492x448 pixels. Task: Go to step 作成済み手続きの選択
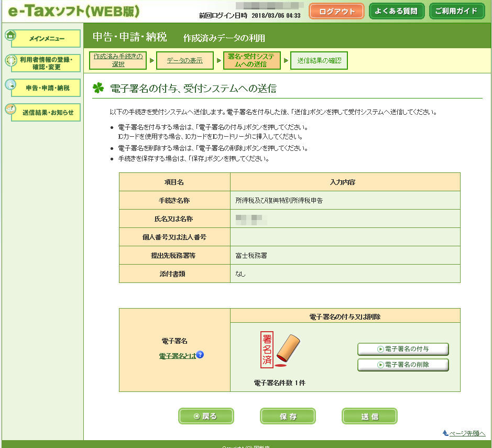pos(118,60)
